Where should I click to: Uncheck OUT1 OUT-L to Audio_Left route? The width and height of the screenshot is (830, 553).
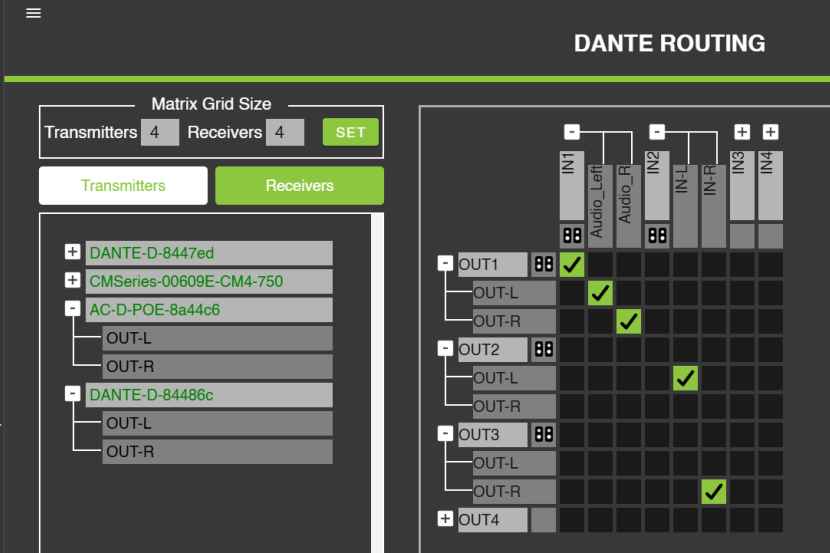click(x=600, y=293)
